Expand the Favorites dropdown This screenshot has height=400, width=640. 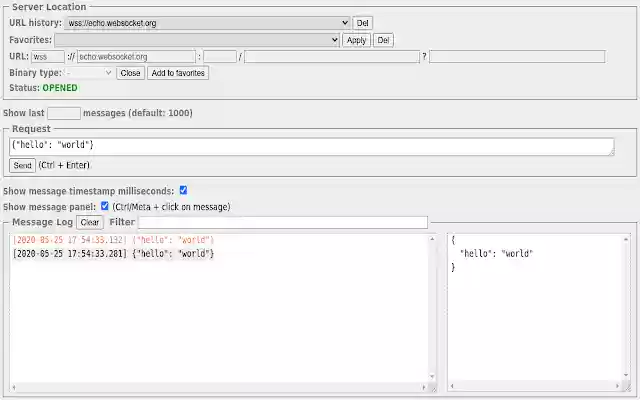197,40
